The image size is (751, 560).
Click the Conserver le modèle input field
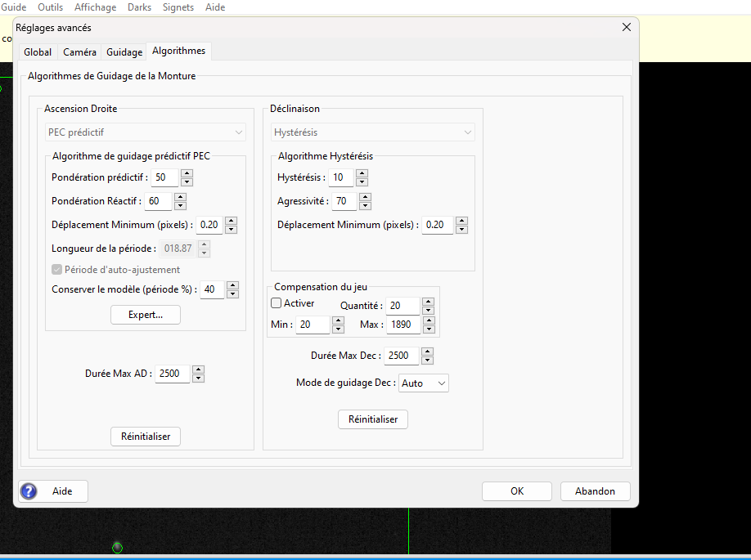(212, 289)
